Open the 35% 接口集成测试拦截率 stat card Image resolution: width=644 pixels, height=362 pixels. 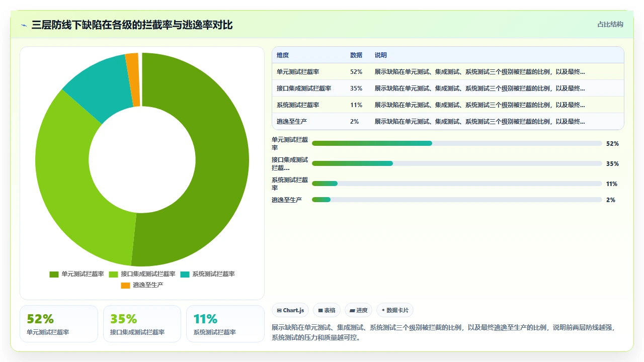tap(142, 324)
